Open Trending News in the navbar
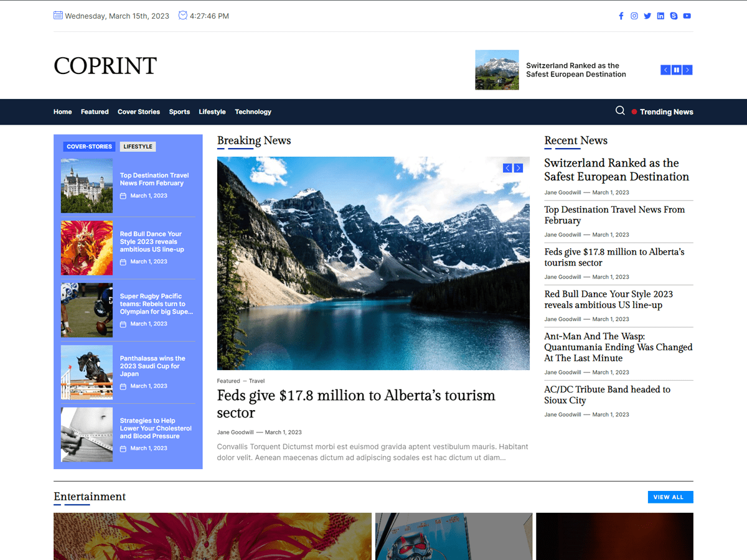Screen dimensions: 747x560 click(666, 112)
